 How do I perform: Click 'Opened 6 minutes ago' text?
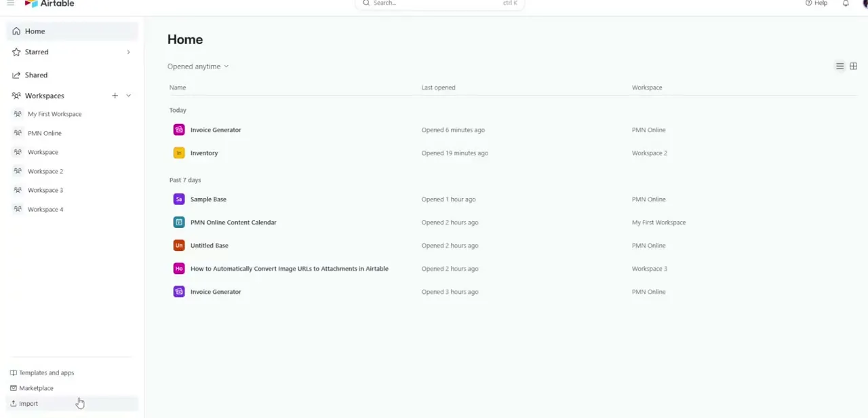[x=453, y=130]
